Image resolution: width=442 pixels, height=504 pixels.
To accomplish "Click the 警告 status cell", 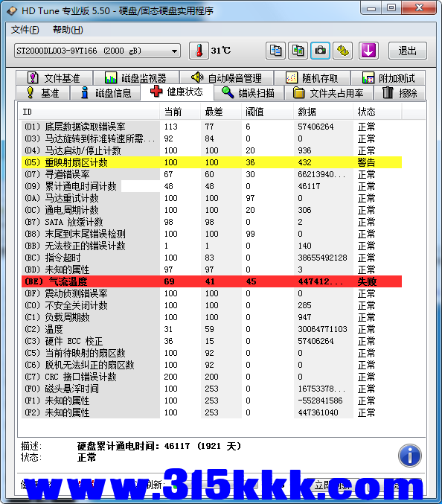I will point(366,162).
